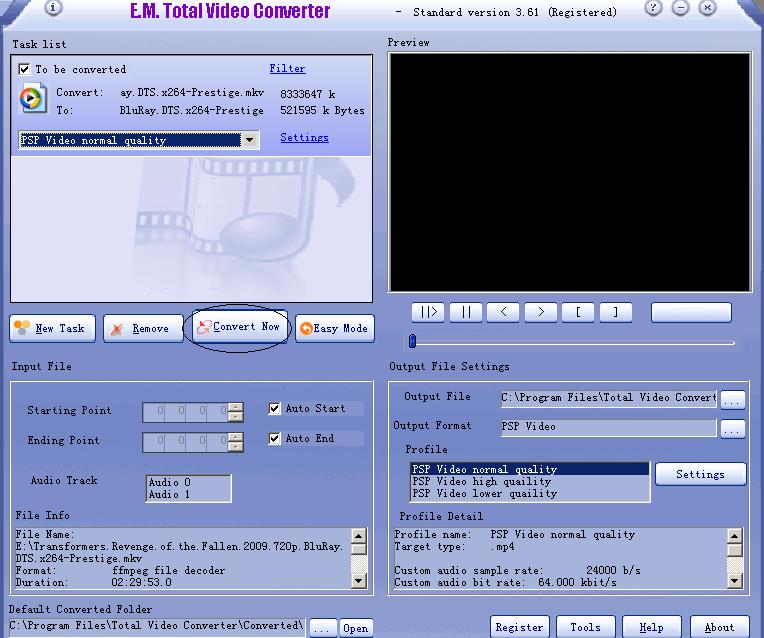Click the Register button
The height and width of the screenshot is (638, 764).
[x=519, y=627]
